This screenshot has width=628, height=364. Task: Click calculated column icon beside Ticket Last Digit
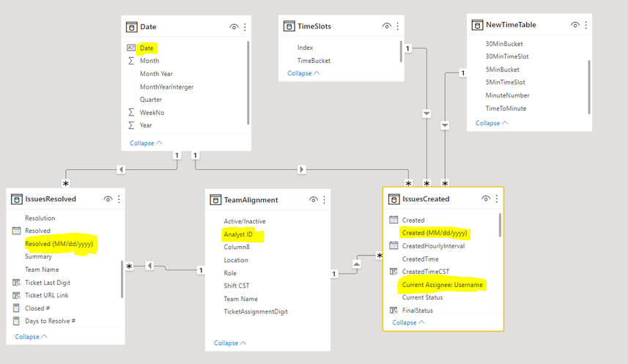pos(16,283)
